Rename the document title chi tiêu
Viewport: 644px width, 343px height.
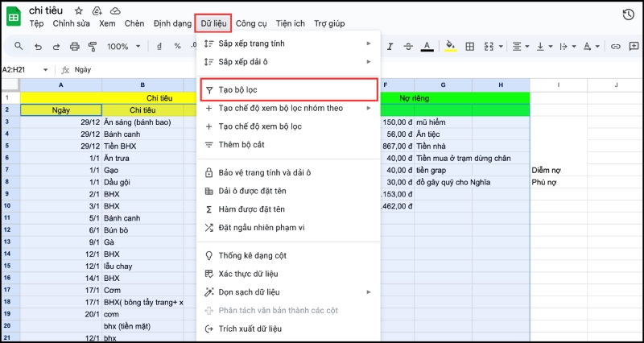[46, 10]
